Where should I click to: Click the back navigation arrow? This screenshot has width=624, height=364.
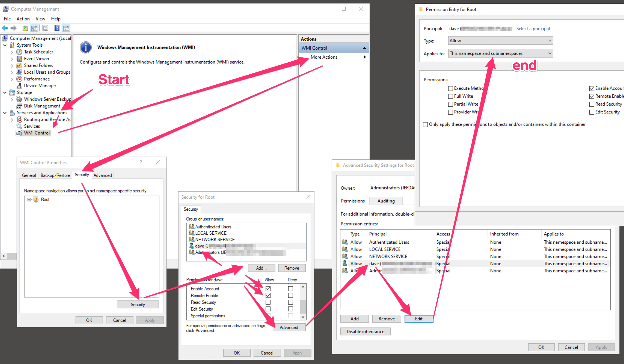point(5,28)
